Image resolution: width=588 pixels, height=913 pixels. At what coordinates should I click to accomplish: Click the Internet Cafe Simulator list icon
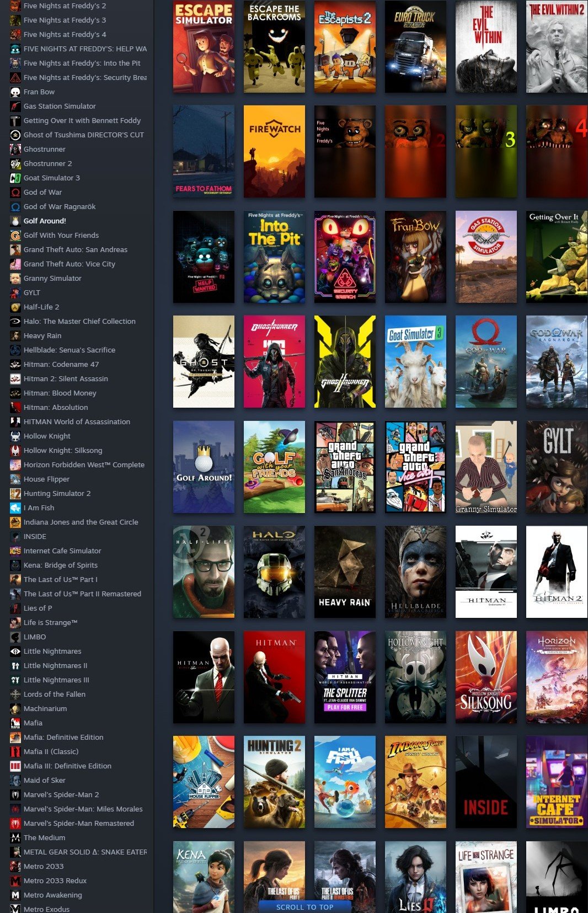(x=15, y=551)
